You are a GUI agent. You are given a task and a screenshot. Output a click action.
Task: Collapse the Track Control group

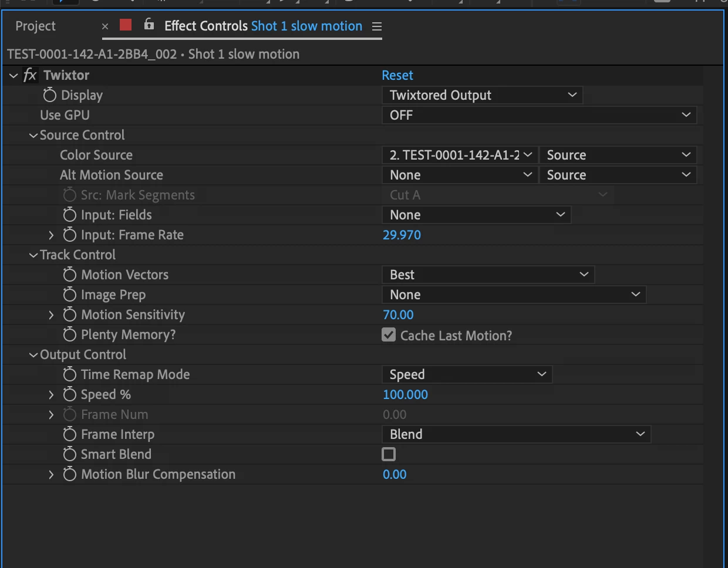click(x=33, y=255)
